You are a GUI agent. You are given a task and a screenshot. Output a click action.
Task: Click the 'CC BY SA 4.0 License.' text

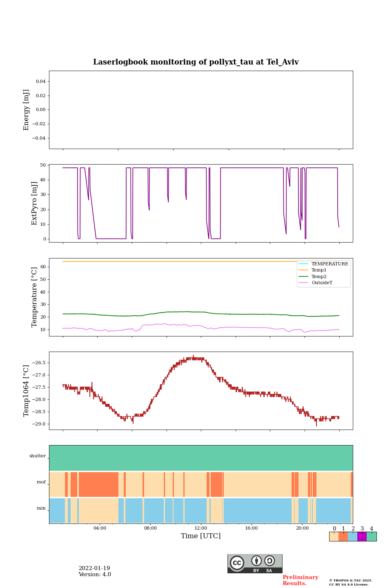[x=349, y=584]
